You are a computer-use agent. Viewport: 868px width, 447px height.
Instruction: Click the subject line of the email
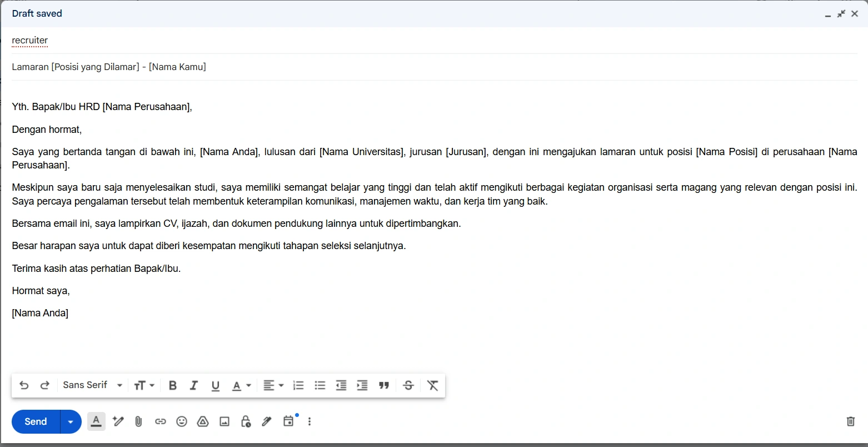[x=109, y=67]
